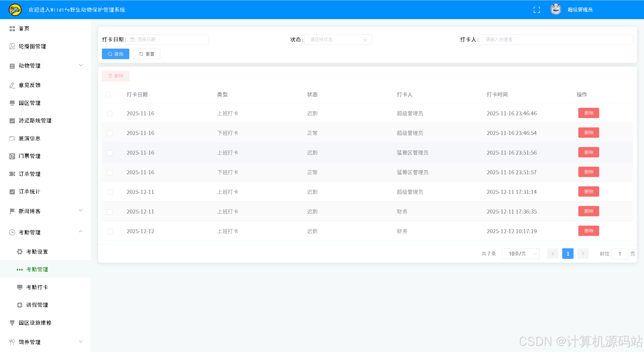Click the picture icon beside 轮播图管理

click(x=12, y=46)
